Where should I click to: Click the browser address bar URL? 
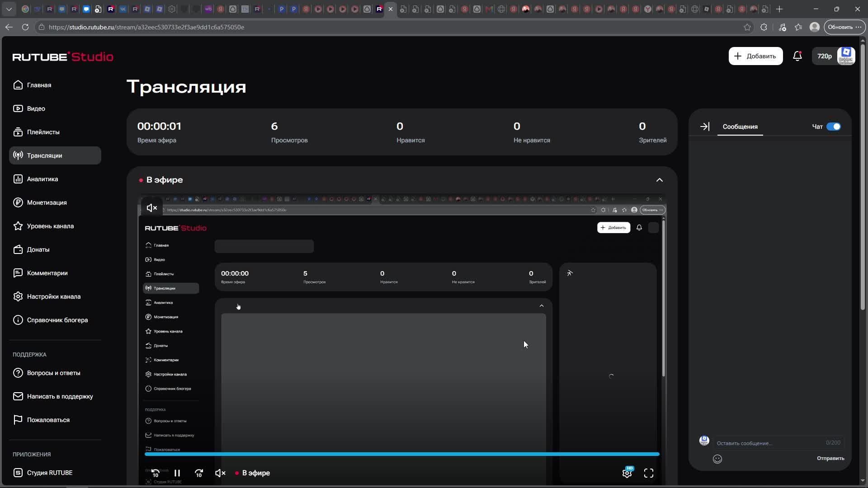[146, 27]
